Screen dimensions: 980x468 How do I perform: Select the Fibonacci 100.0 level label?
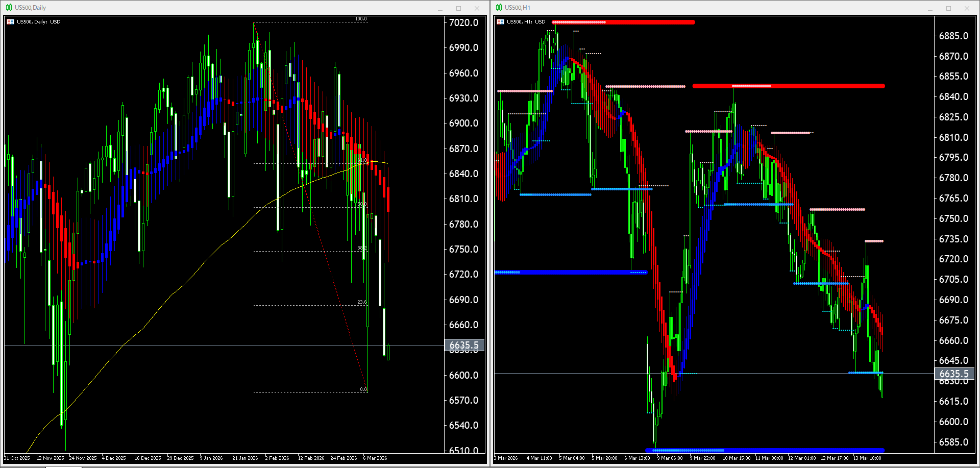click(361, 19)
